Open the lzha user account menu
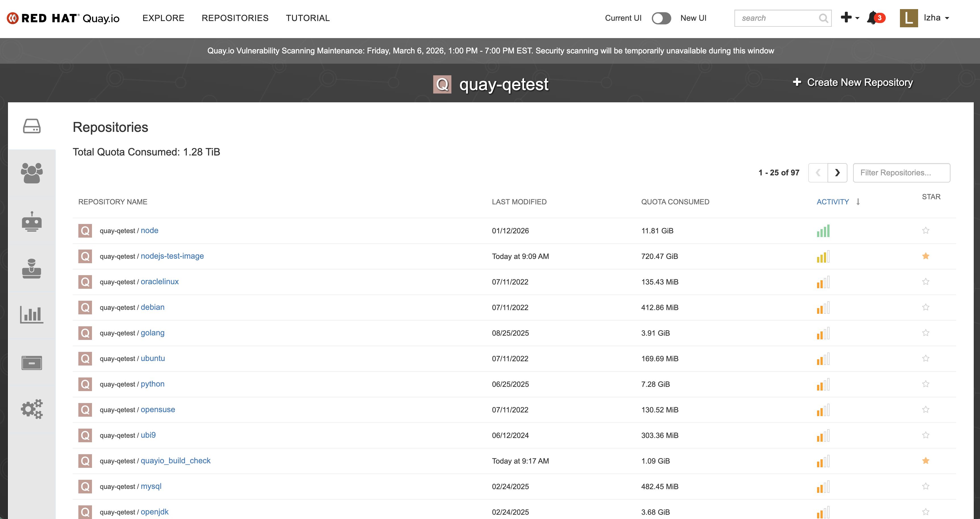 [x=925, y=18]
